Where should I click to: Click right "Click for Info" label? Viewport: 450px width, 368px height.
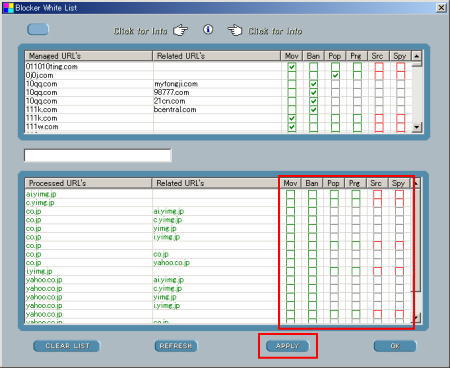click(x=275, y=31)
